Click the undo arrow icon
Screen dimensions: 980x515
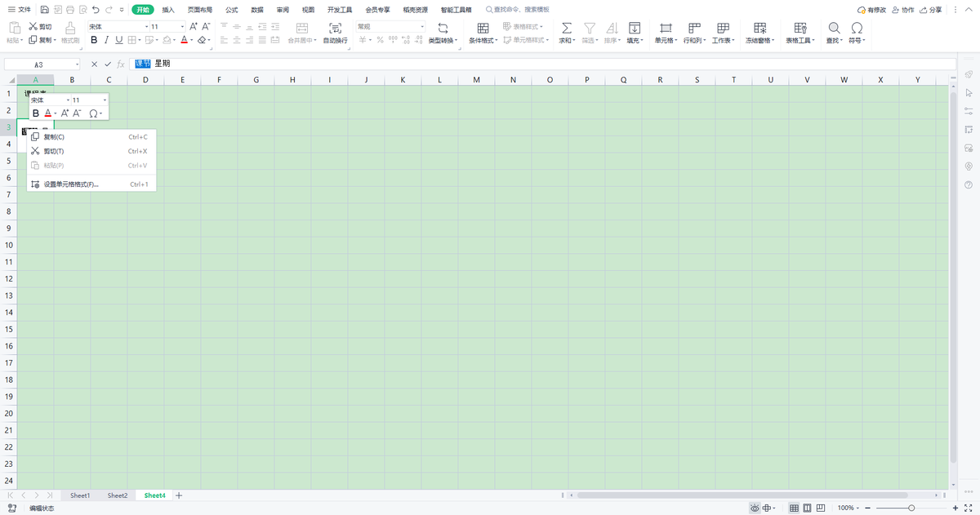[x=96, y=10]
